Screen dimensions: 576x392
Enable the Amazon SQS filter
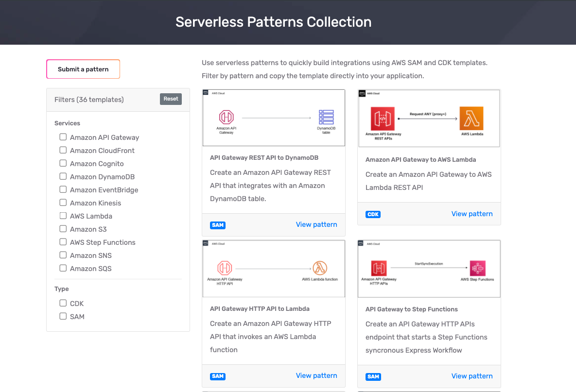coord(63,268)
